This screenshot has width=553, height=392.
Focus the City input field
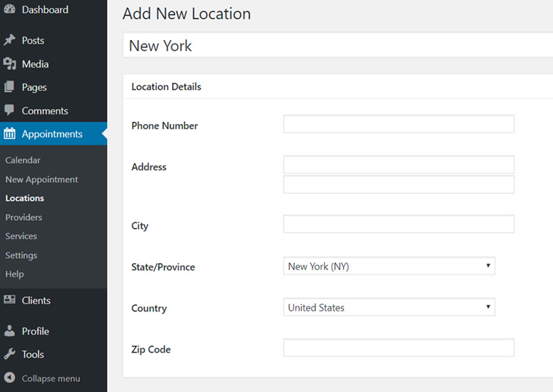399,224
